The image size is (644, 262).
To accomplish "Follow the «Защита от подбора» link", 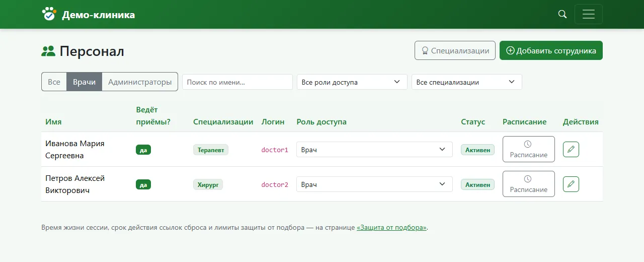I will pos(391,227).
